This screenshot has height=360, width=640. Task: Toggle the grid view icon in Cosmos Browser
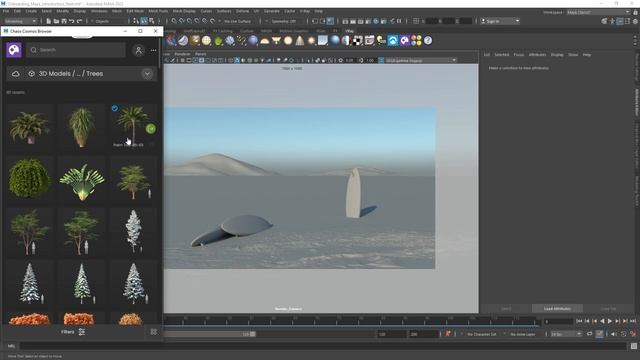(x=153, y=332)
